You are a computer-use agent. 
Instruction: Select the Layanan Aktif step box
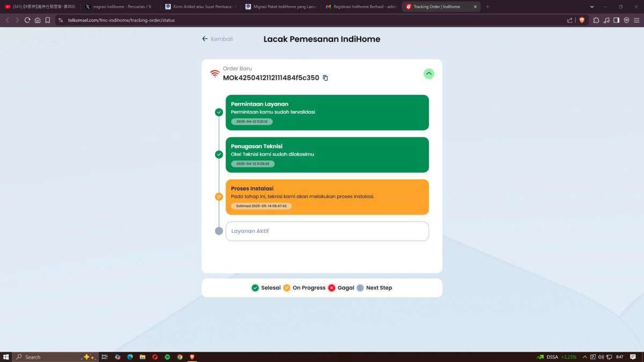point(327,231)
